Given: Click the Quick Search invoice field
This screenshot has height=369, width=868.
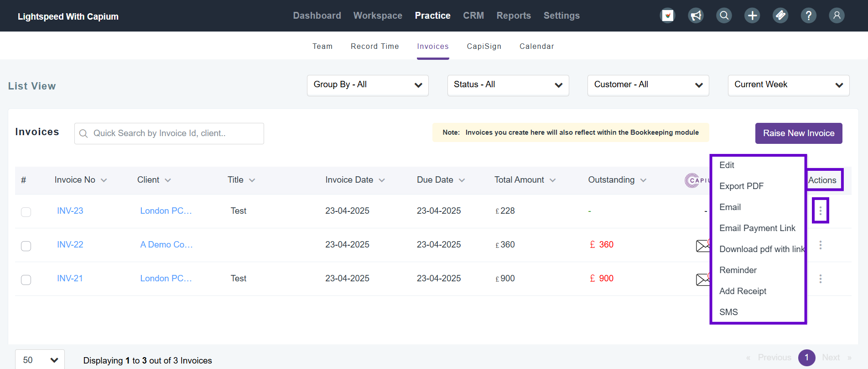Looking at the screenshot, I should tap(169, 133).
